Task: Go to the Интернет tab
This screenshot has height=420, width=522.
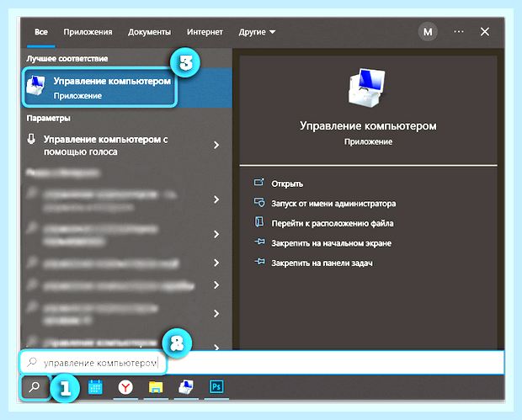Action: (x=205, y=32)
